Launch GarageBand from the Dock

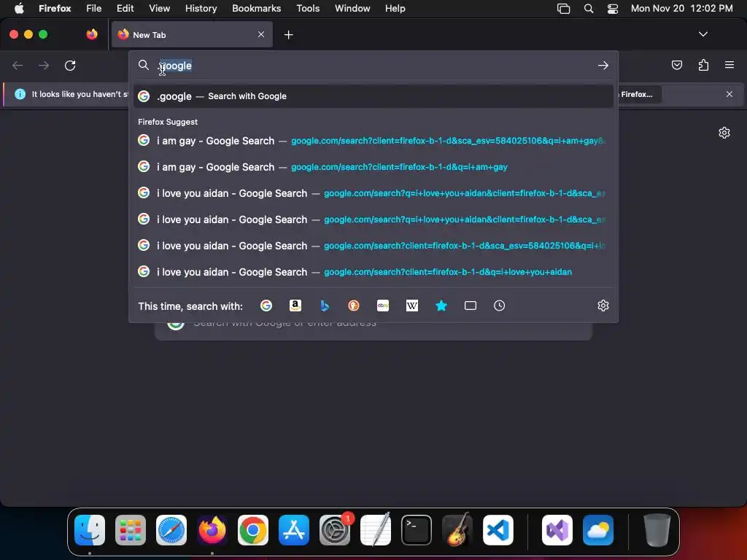pos(457,530)
